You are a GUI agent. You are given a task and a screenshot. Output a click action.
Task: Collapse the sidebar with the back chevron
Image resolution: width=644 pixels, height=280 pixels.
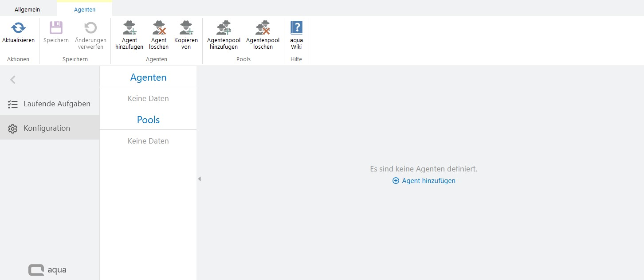[x=13, y=80]
